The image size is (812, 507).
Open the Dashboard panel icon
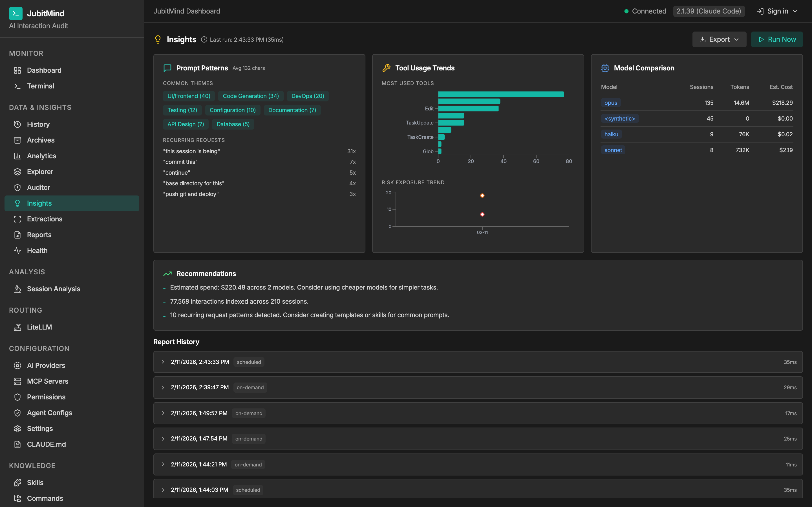[18, 70]
